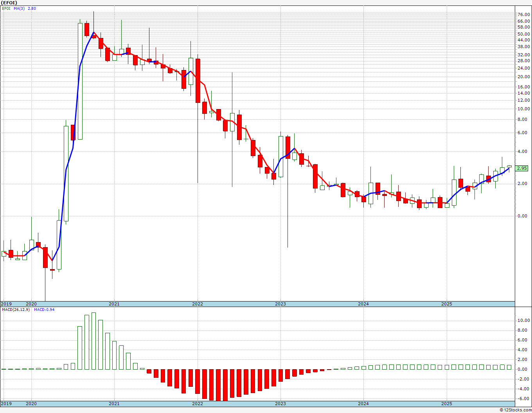Screen dimensions: 532x413
Task: Click 2023 on the MACD panel timeline
Action: (x=280, y=404)
